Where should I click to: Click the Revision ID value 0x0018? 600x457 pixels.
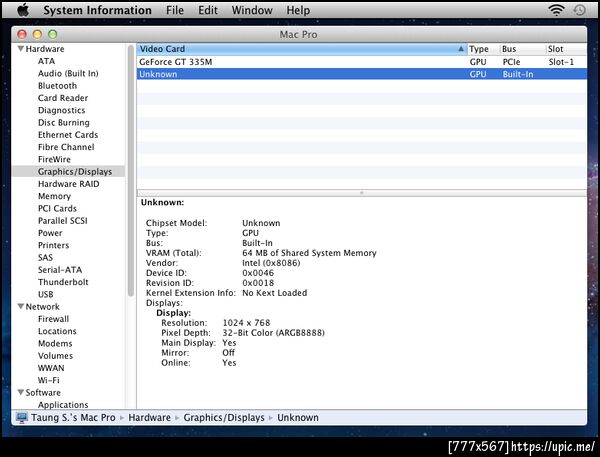click(258, 283)
